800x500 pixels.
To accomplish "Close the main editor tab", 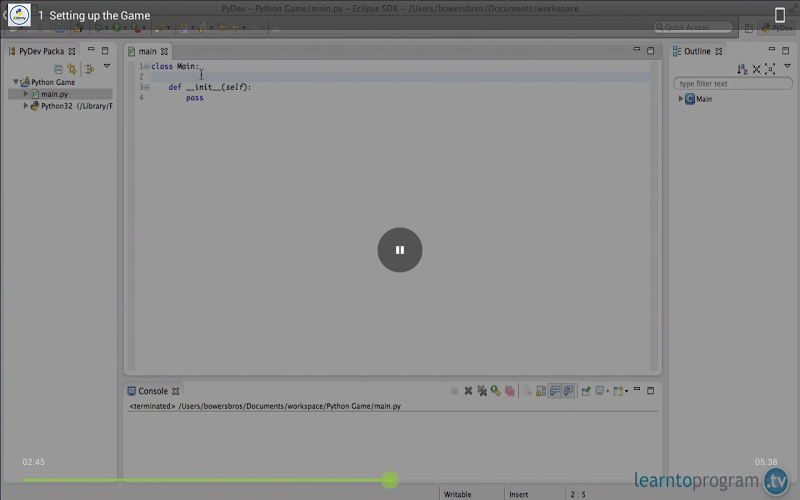I will coord(164,51).
